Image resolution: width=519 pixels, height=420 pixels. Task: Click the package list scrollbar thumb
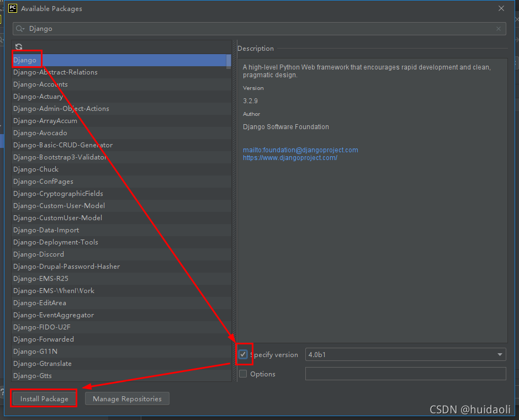229,62
